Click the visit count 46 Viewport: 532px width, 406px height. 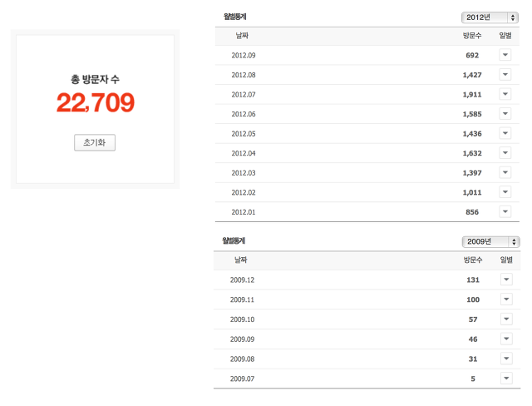point(473,339)
